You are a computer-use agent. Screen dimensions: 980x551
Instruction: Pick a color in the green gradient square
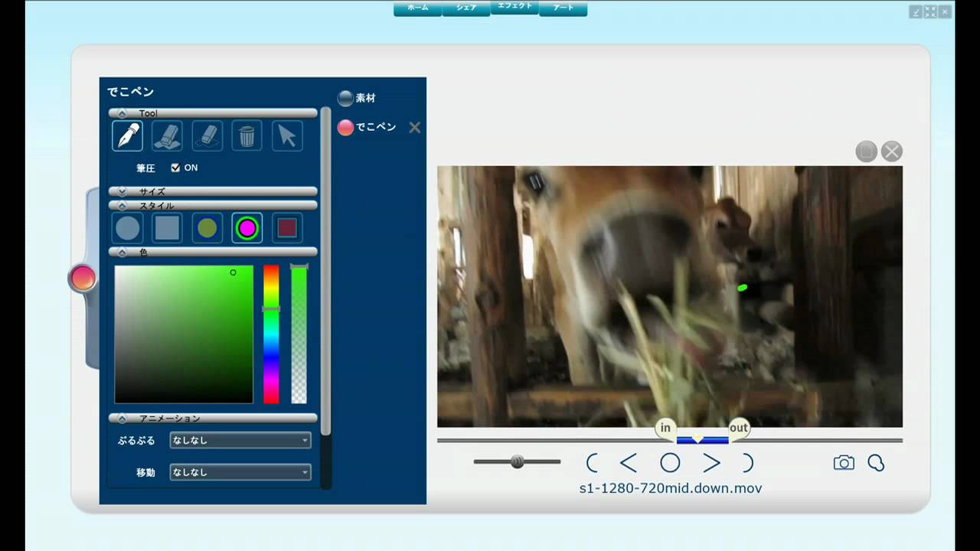pos(184,334)
